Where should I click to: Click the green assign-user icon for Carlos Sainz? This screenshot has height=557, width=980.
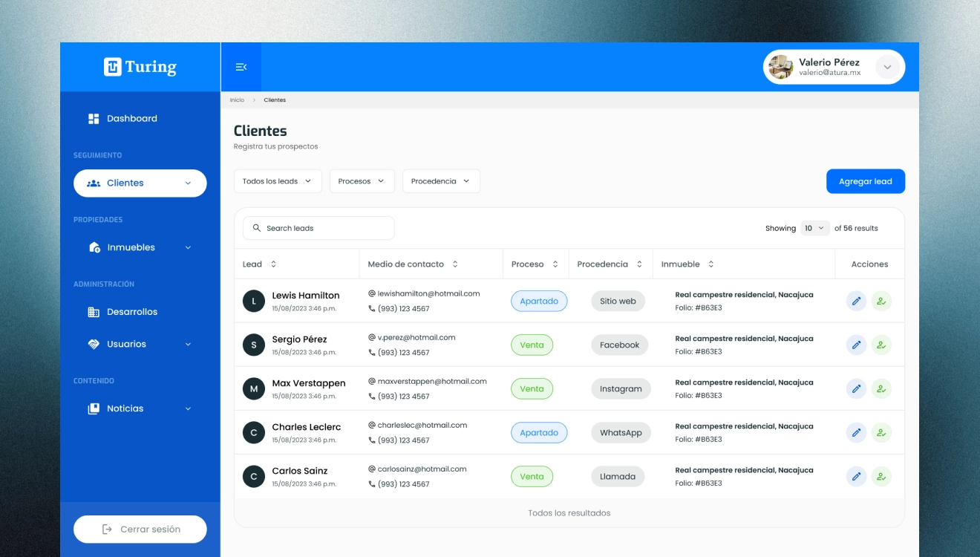tap(881, 476)
